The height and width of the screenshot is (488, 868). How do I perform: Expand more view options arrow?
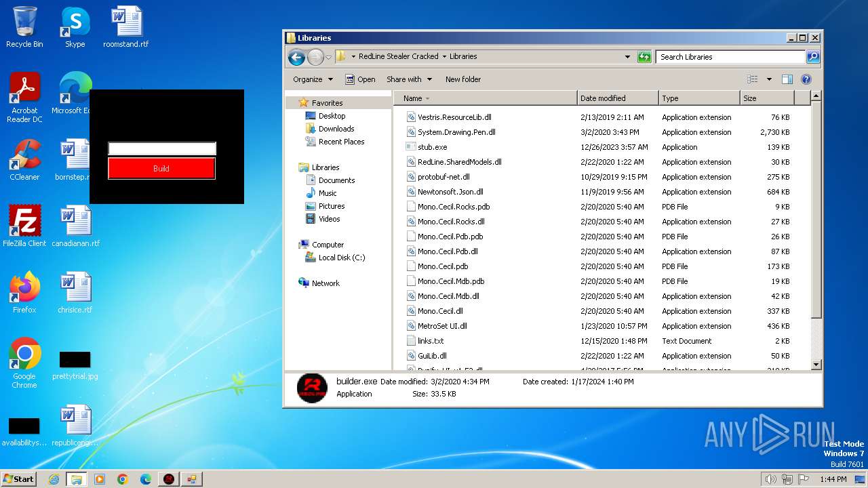tap(769, 79)
